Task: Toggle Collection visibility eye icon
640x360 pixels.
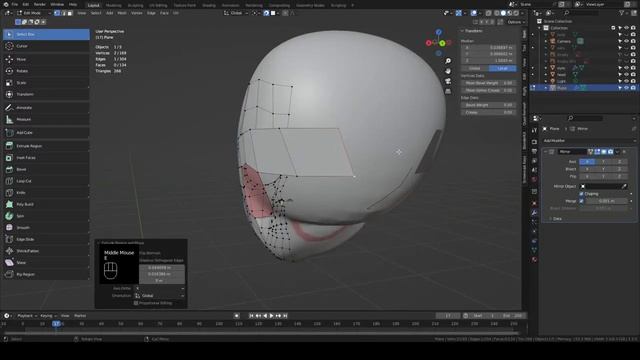Action: 626,28
